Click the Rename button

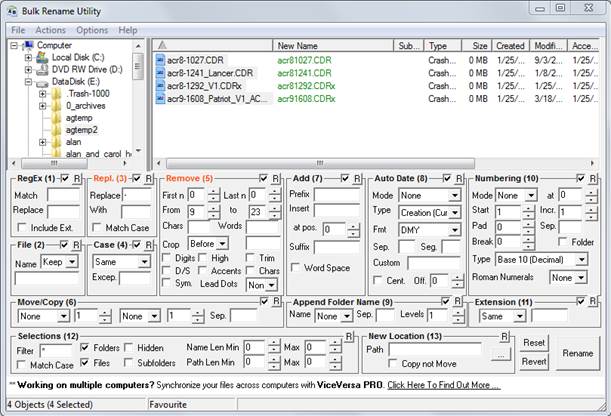point(577,353)
